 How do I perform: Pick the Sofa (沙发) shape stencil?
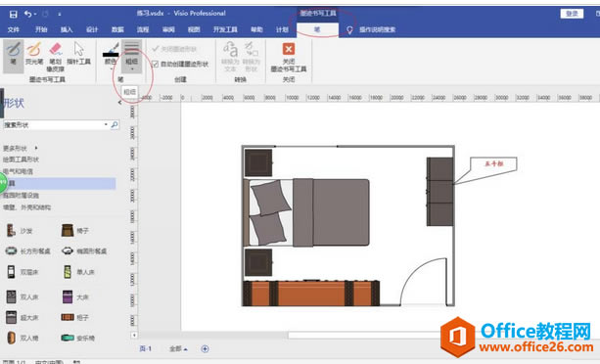pos(20,231)
